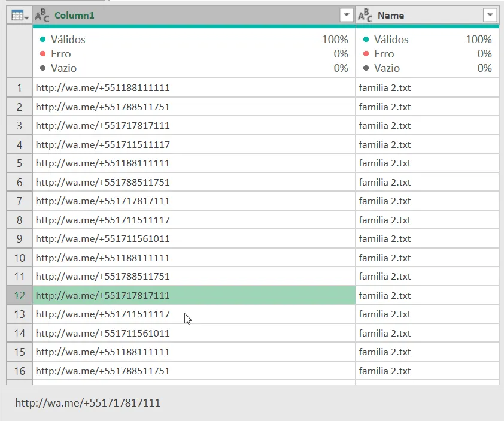Click the highlighted Column1 cell in row 12
Image resolution: width=504 pixels, height=421 pixels.
point(194,296)
